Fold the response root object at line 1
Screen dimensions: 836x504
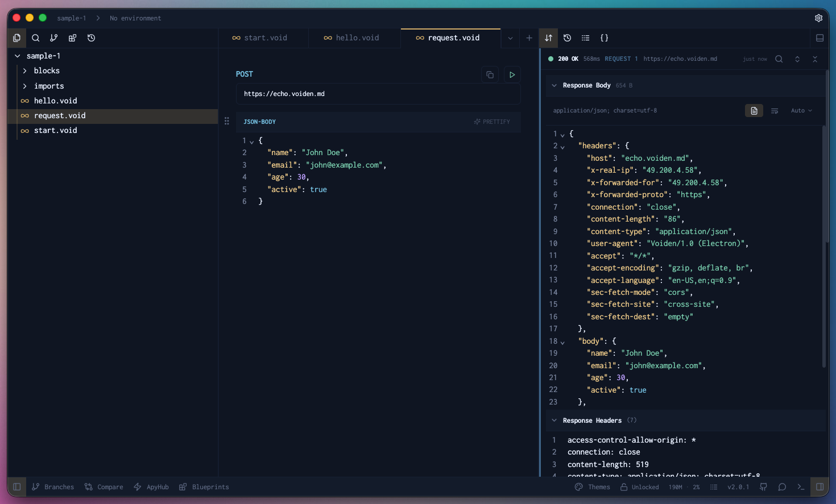click(562, 135)
